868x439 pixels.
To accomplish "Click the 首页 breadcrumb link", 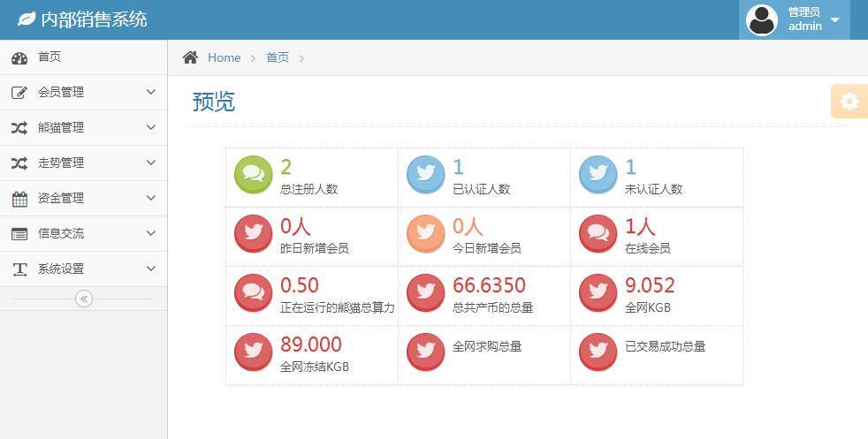I will (x=278, y=57).
